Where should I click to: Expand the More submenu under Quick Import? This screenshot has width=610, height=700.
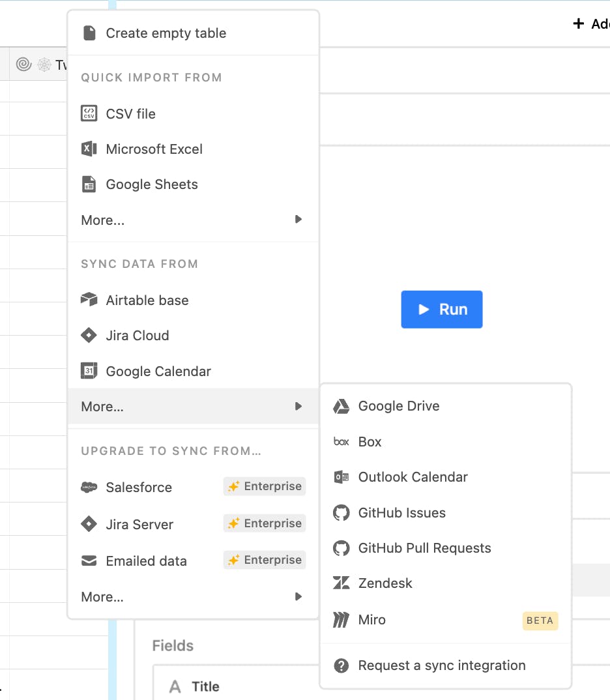tap(193, 220)
